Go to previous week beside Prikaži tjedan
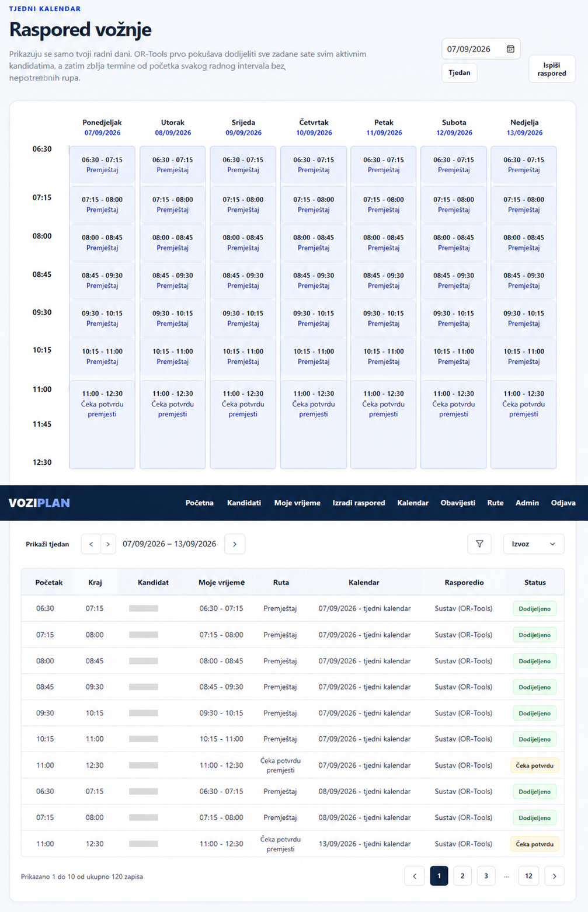Screen dimensions: 588x912 pyautogui.click(x=91, y=544)
